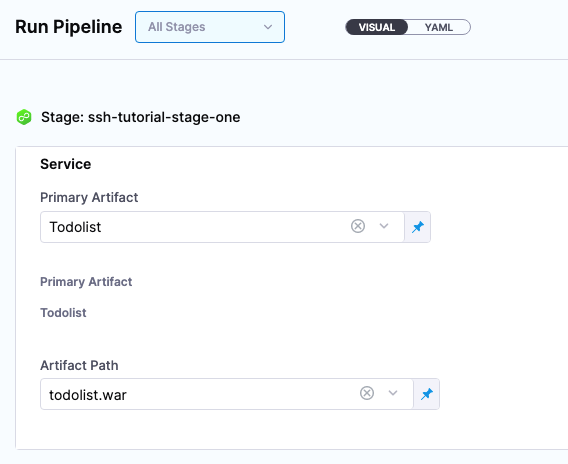Click the Todolist artifact label text
The height and width of the screenshot is (464, 568).
[x=63, y=313]
